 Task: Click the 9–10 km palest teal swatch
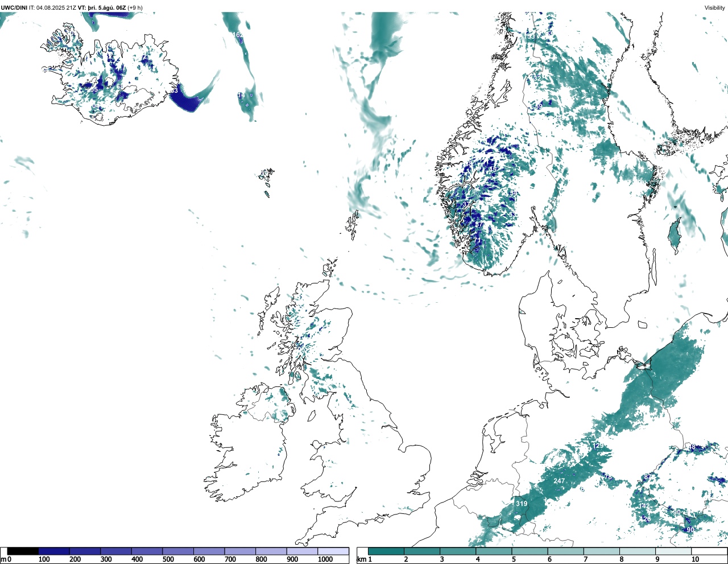pos(673,551)
